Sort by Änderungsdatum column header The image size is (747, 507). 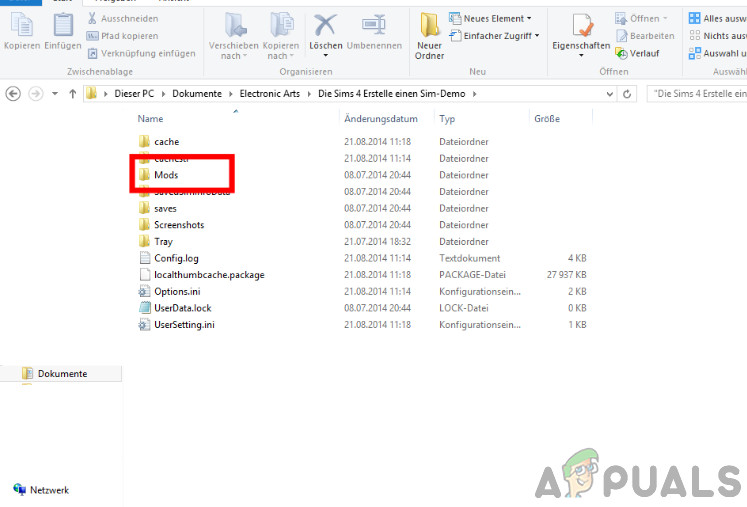pos(381,119)
